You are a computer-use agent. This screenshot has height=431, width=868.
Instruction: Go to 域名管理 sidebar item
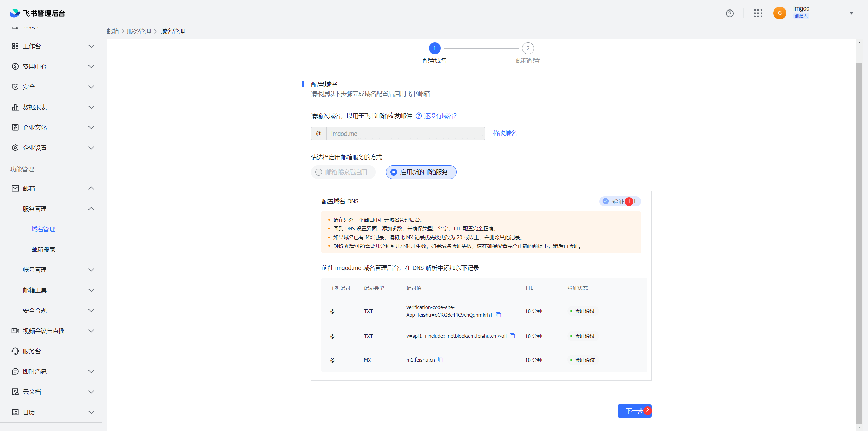click(43, 229)
